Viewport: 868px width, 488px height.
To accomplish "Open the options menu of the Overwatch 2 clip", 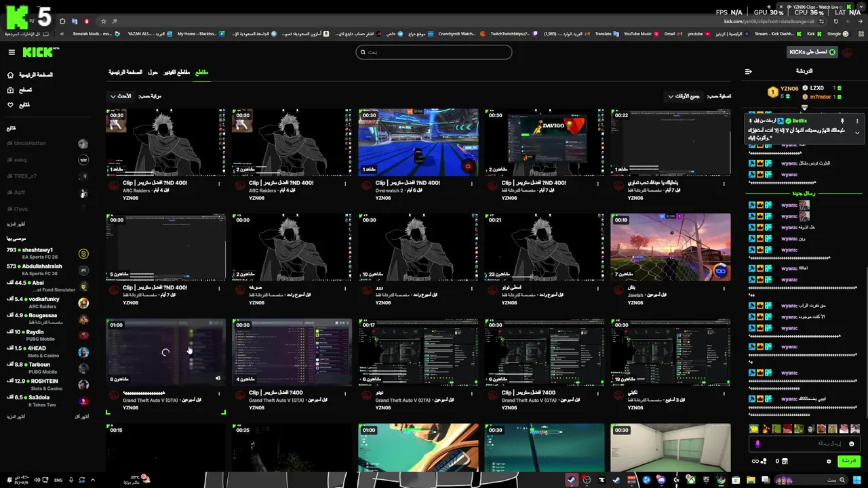I will pyautogui.click(x=471, y=183).
